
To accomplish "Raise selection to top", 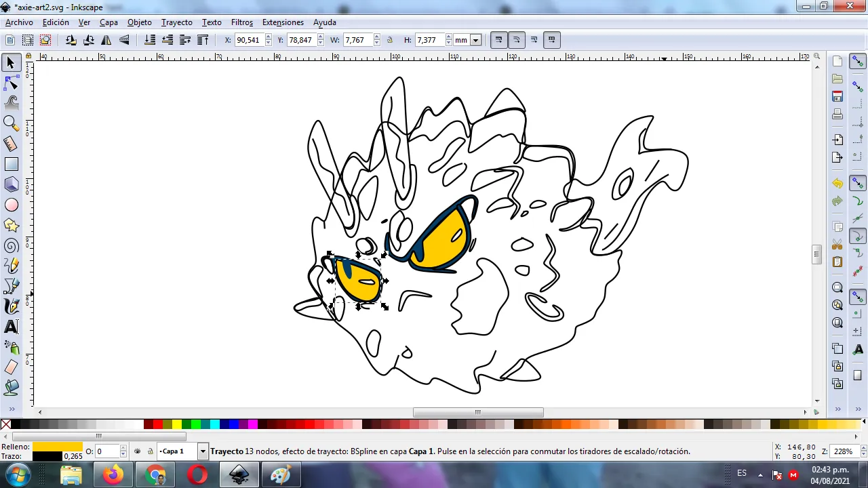I will coord(203,40).
